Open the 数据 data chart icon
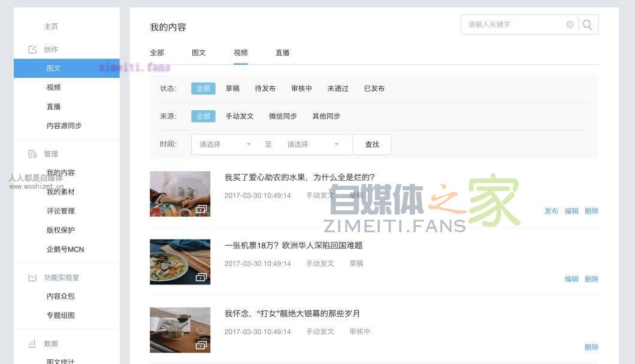 point(31,344)
